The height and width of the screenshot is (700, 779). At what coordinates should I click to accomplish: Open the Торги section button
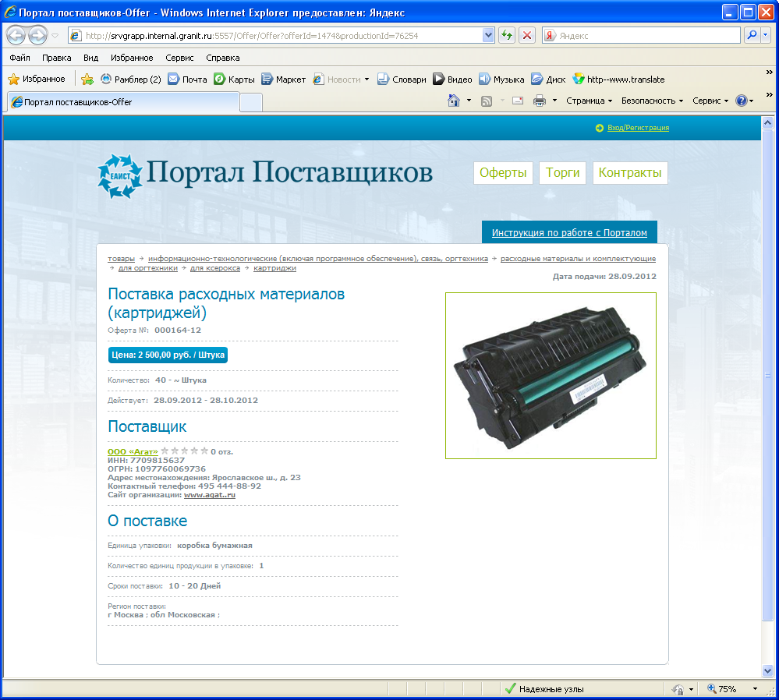(562, 173)
